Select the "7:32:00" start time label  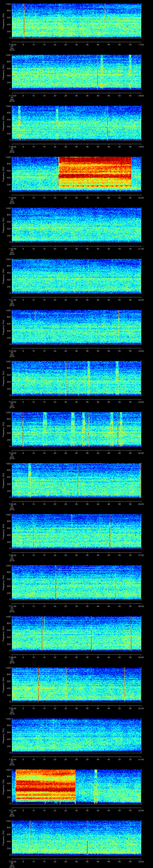12,862
